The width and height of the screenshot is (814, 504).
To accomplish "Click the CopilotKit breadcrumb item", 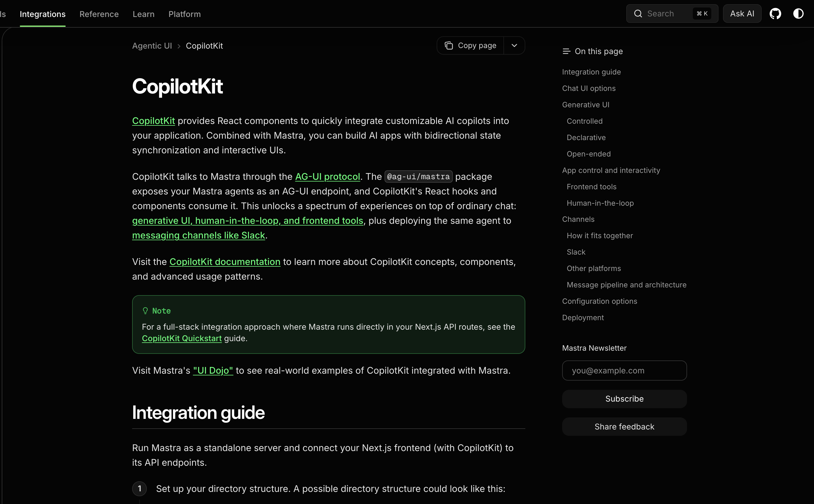I will tap(204, 46).
